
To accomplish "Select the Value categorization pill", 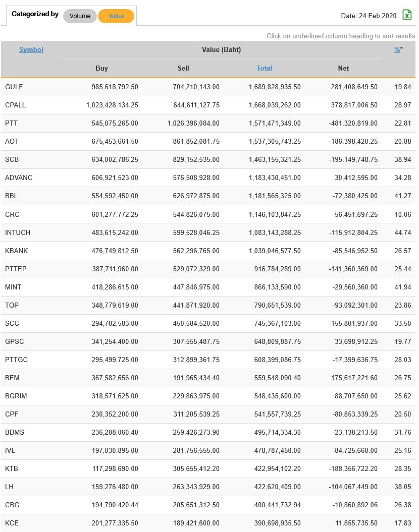I will point(116,16).
